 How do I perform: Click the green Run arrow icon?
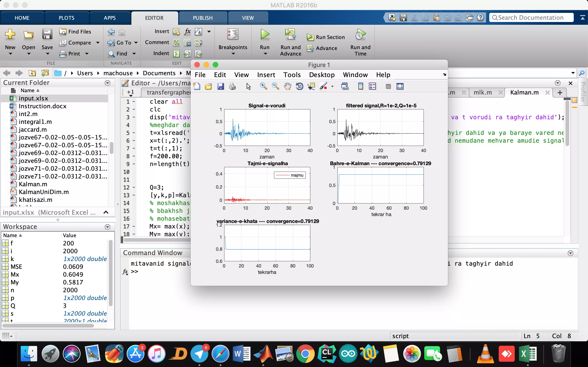(265, 34)
